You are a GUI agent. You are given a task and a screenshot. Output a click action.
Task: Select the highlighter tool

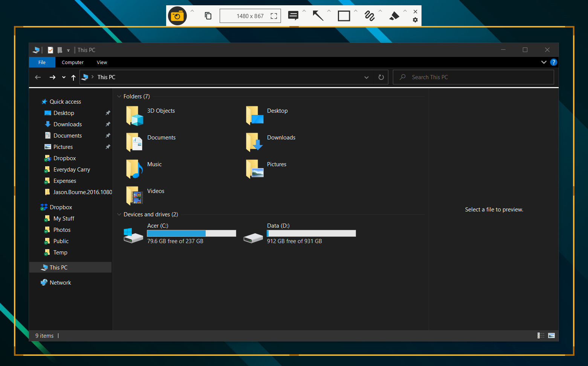click(394, 16)
